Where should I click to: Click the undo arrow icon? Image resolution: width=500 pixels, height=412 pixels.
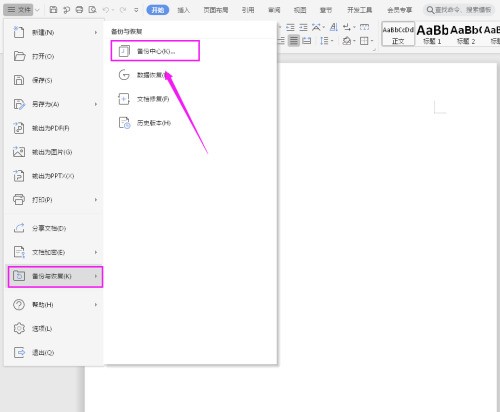[106, 10]
